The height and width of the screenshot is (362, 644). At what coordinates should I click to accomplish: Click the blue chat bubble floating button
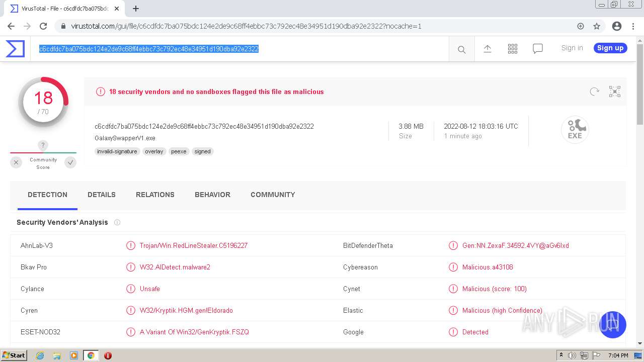(612, 325)
